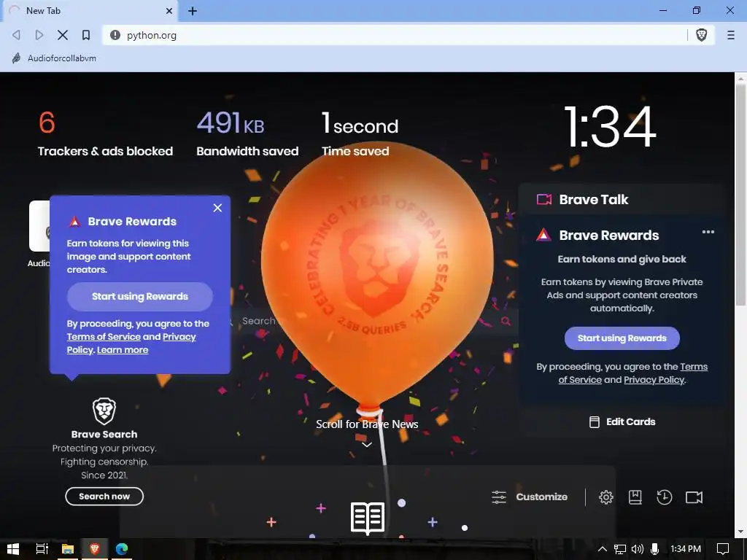Dismiss the Brave Rewards popup
The height and width of the screenshot is (560, 747).
[217, 208]
